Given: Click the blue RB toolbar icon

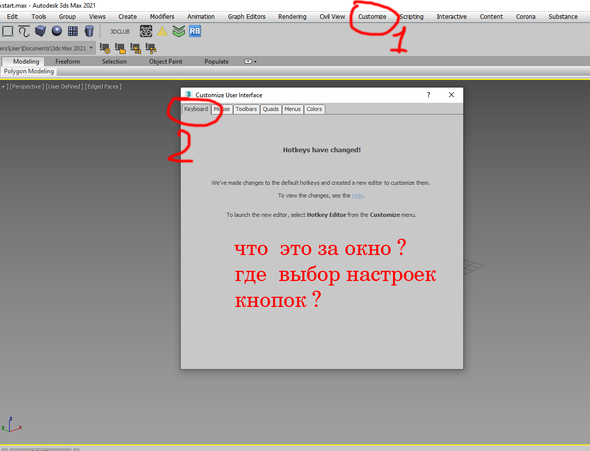Looking at the screenshot, I should coord(195,31).
